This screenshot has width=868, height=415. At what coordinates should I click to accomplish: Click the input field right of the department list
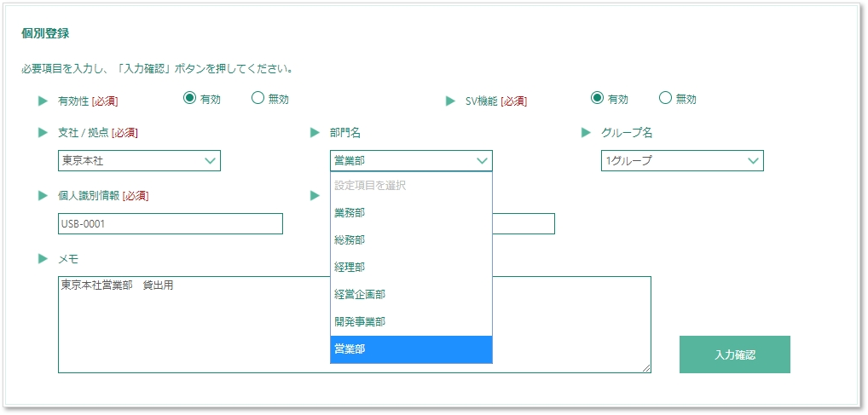(x=524, y=223)
